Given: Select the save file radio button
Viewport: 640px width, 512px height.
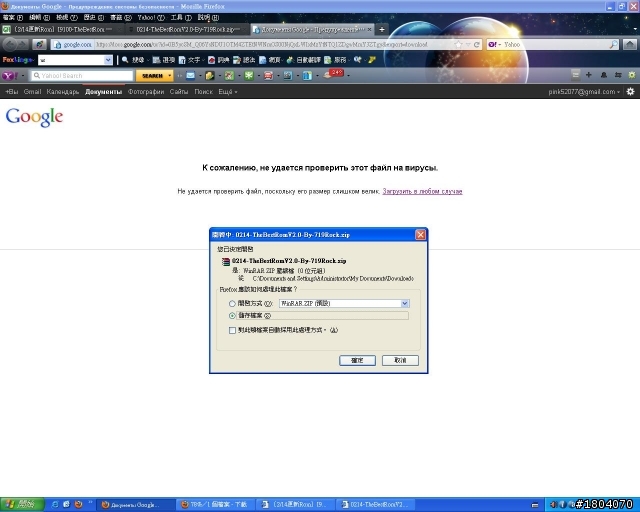Looking at the screenshot, I should 232,316.
